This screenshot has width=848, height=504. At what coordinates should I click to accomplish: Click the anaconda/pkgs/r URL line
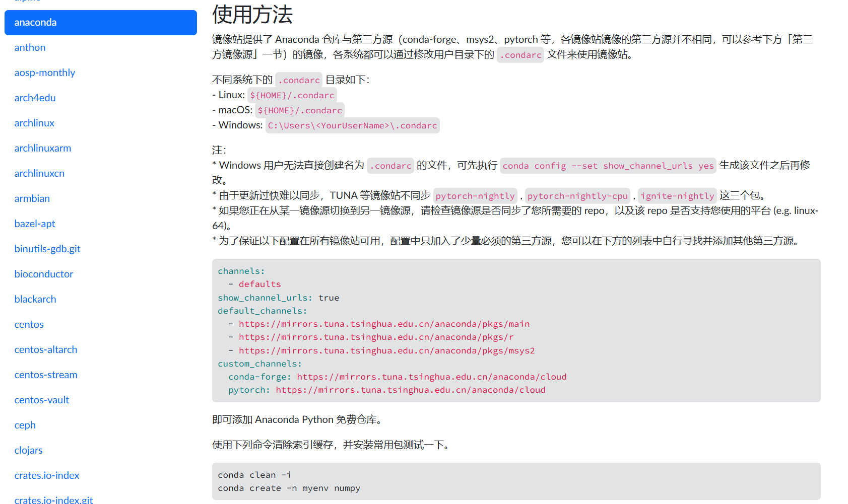pos(371,337)
